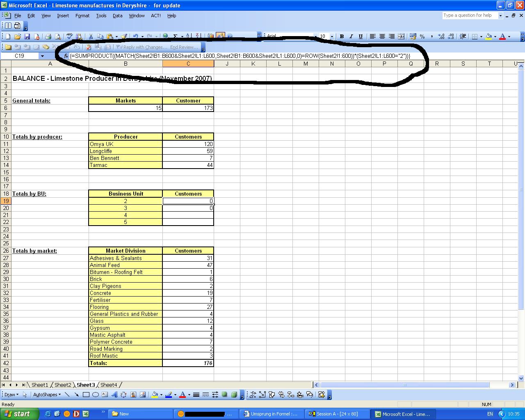
Task: Select the 'Animal Feed' cell
Action: point(126,265)
